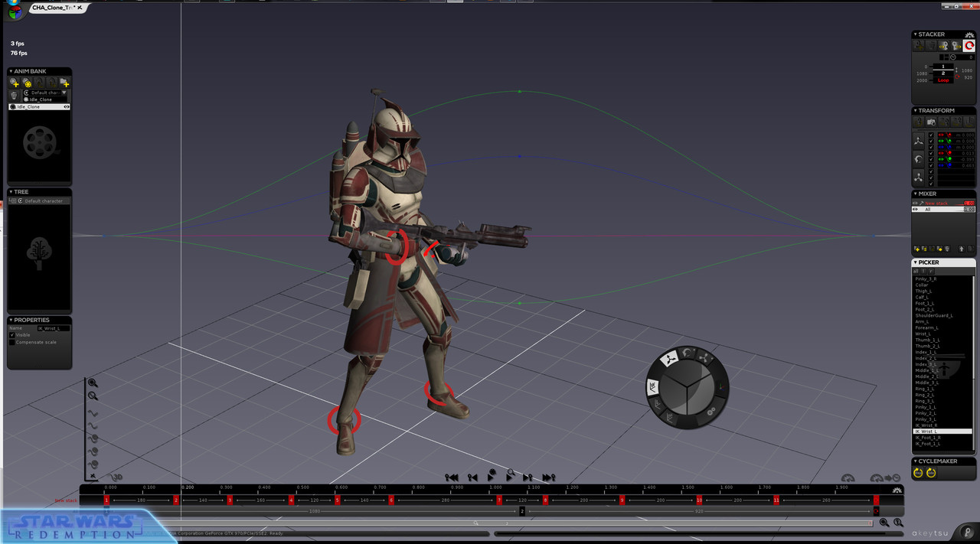Screen dimensions: 980x544
Task: Expand Default character in Tree
Action: coord(12,200)
